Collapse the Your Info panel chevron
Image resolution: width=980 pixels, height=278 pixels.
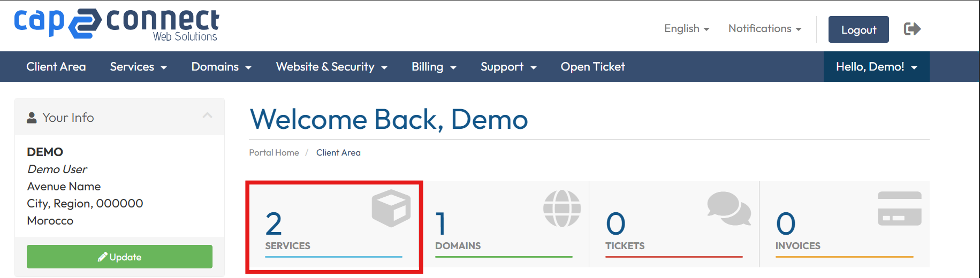click(x=208, y=115)
